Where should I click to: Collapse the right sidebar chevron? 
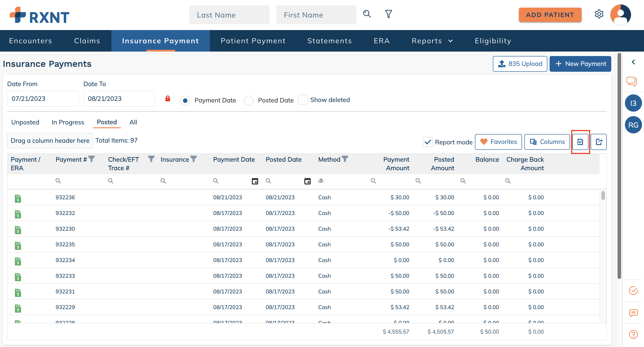point(633,62)
